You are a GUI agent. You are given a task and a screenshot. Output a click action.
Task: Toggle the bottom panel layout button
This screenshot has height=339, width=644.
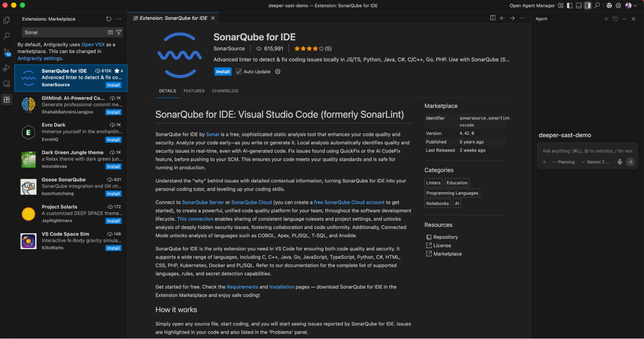579,5
